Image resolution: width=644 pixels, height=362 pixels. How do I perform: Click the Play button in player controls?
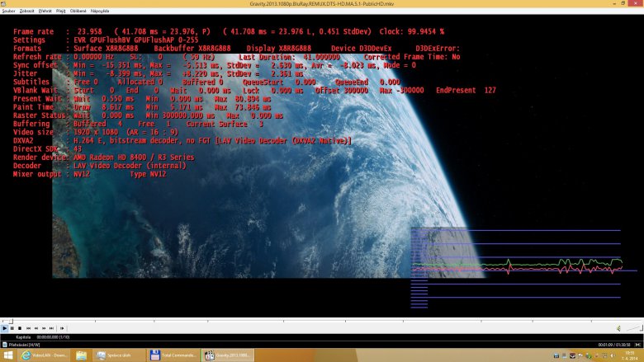pyautogui.click(x=4, y=328)
